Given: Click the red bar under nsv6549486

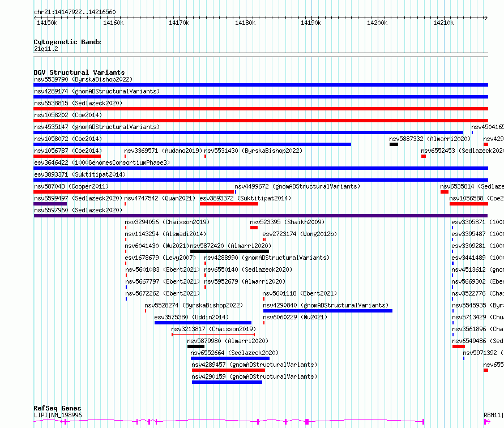Looking at the screenshot, I should click(459, 346).
